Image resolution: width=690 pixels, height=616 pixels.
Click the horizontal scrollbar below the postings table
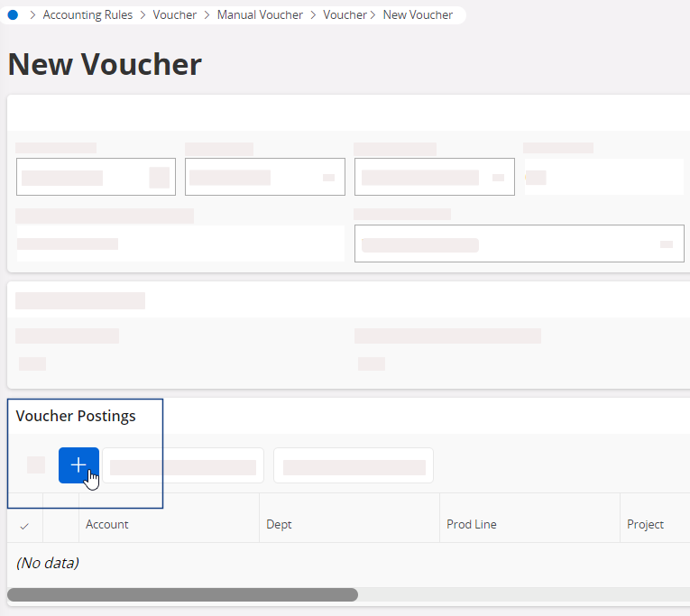(x=182, y=595)
